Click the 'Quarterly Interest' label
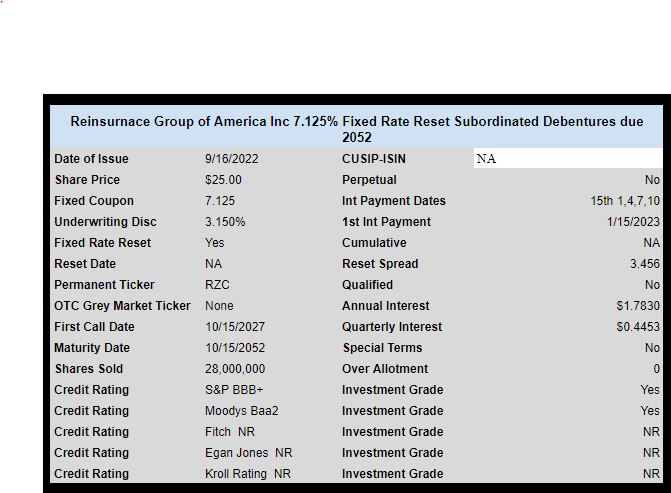Viewport: 671px width, 493px height. click(392, 327)
